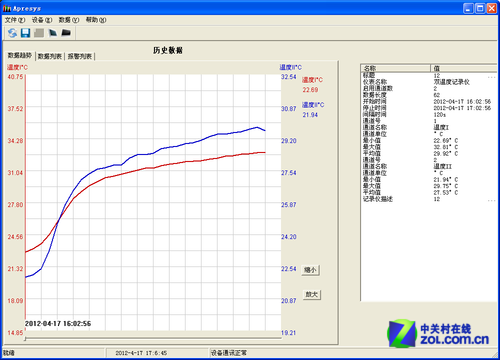Switch to the 数据列表 tab
Screen dimensions: 500x360
[50, 56]
